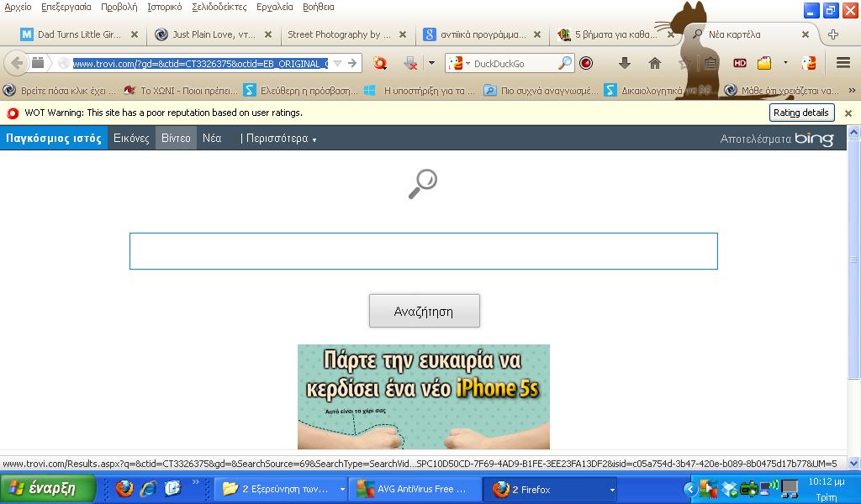This screenshot has width=861, height=504.
Task: Open the 'Πιο συχνά αναγνωσμέ...' bookmark
Action: click(541, 90)
